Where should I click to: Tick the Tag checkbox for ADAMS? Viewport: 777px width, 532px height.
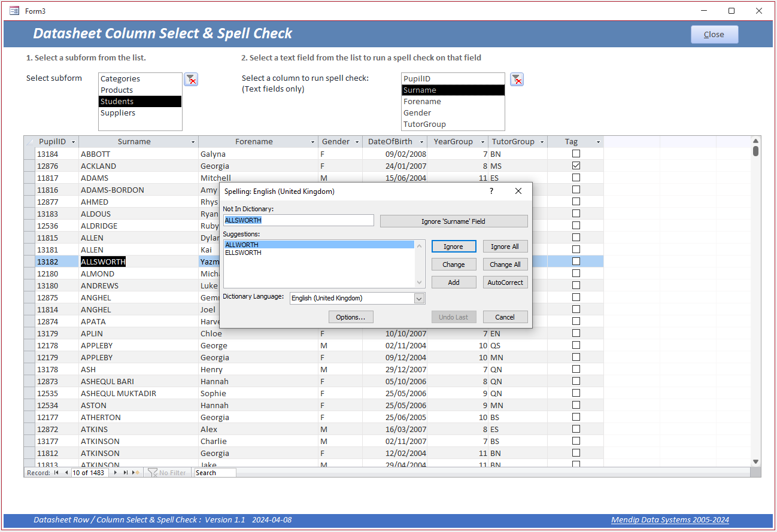point(576,178)
